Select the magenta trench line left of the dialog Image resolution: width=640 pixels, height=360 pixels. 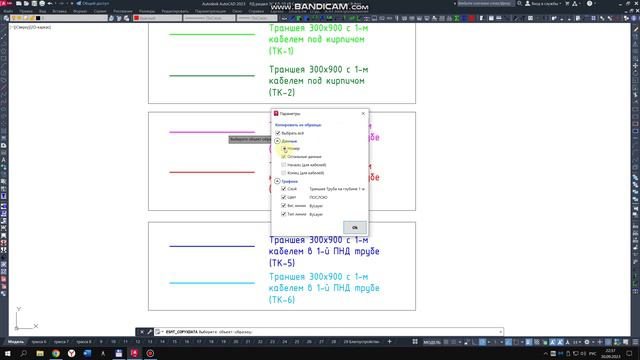point(212,132)
